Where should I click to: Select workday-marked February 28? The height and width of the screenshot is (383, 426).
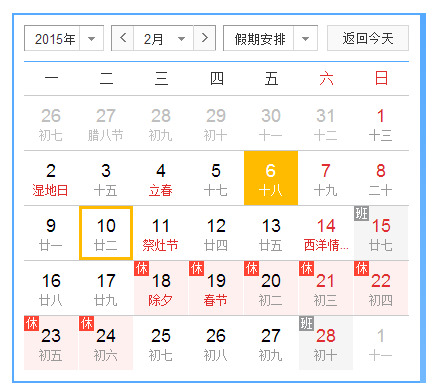(326, 343)
